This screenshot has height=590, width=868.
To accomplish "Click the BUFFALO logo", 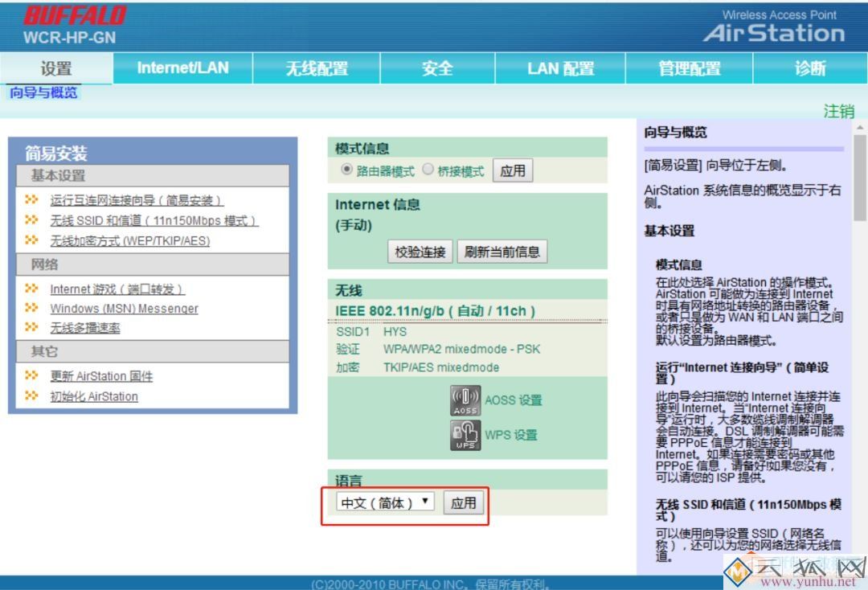I will [76, 14].
